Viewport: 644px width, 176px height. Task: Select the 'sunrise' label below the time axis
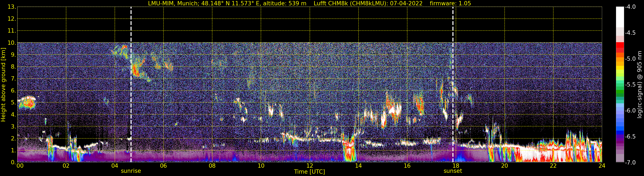(131, 171)
